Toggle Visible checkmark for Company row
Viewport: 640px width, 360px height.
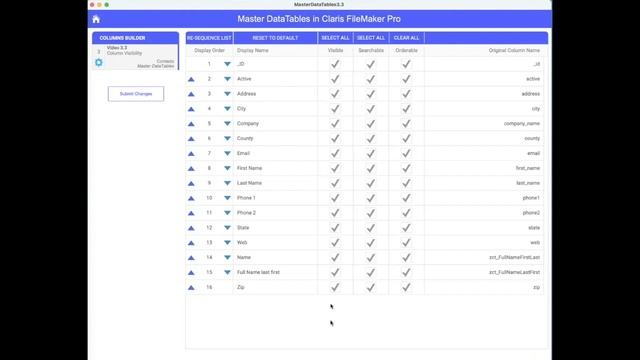click(335, 124)
